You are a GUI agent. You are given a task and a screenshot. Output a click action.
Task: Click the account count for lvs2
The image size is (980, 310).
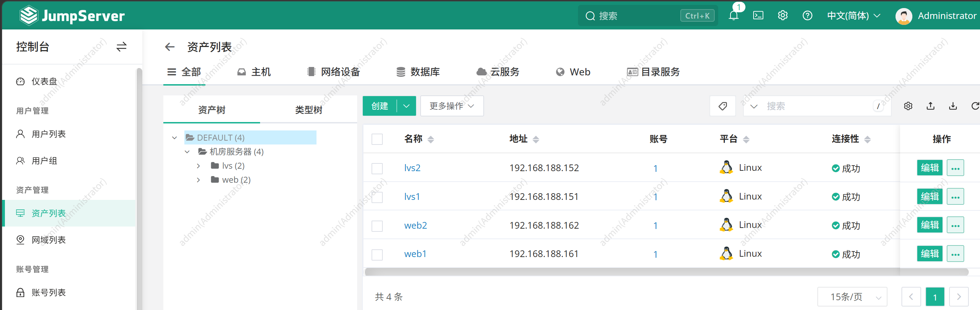[655, 168]
